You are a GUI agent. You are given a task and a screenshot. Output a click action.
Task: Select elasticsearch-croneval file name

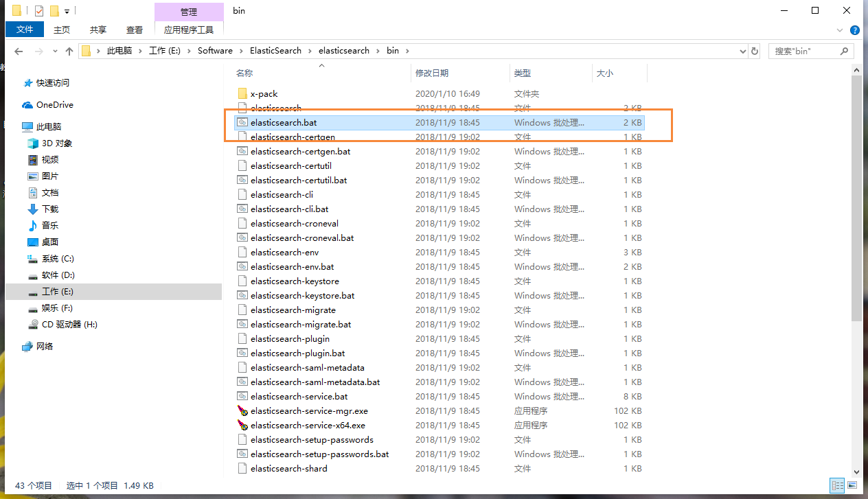[295, 223]
